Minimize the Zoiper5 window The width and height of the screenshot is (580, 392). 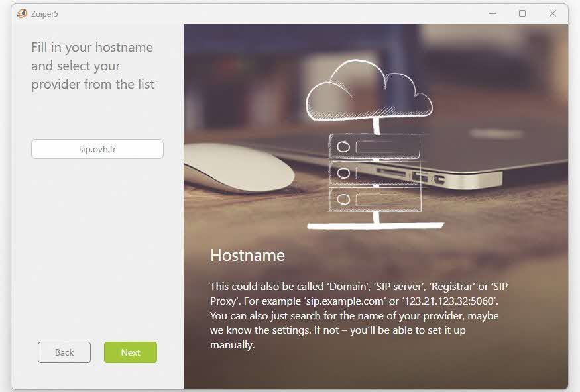coord(493,13)
